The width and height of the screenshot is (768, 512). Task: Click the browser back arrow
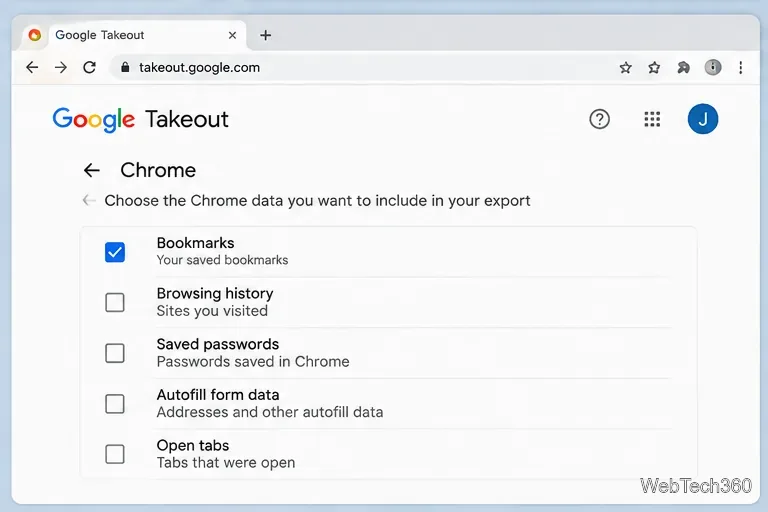(x=32, y=67)
